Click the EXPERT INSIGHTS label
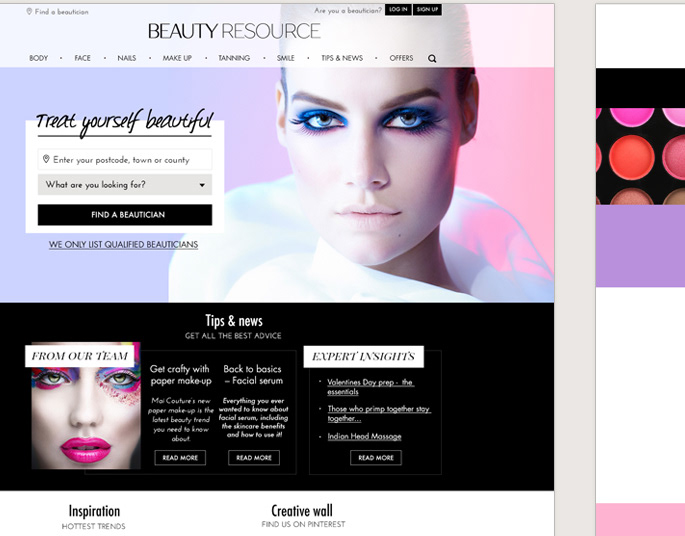 click(x=363, y=356)
